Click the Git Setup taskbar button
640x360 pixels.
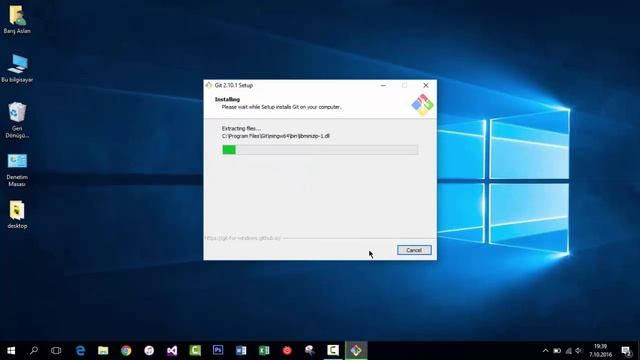[x=356, y=351]
